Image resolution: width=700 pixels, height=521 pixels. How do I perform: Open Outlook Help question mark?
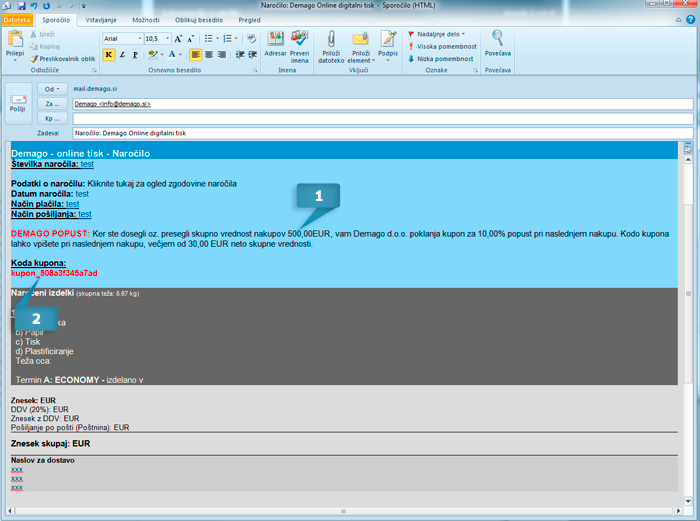tap(691, 20)
